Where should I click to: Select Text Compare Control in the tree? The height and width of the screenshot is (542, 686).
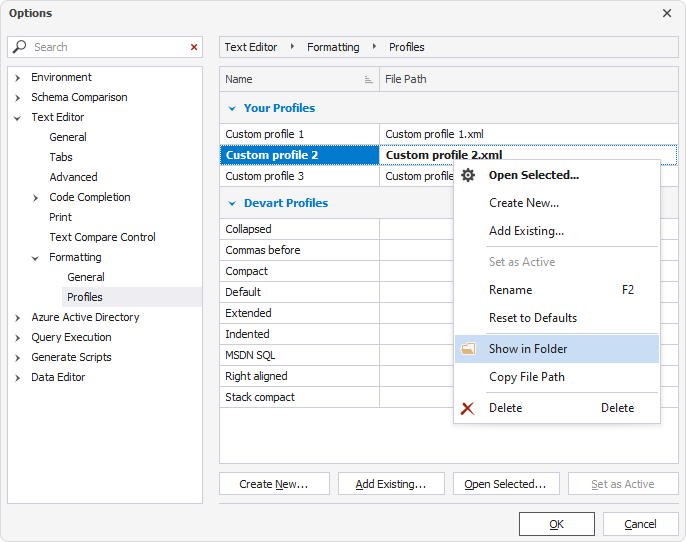[x=102, y=237]
